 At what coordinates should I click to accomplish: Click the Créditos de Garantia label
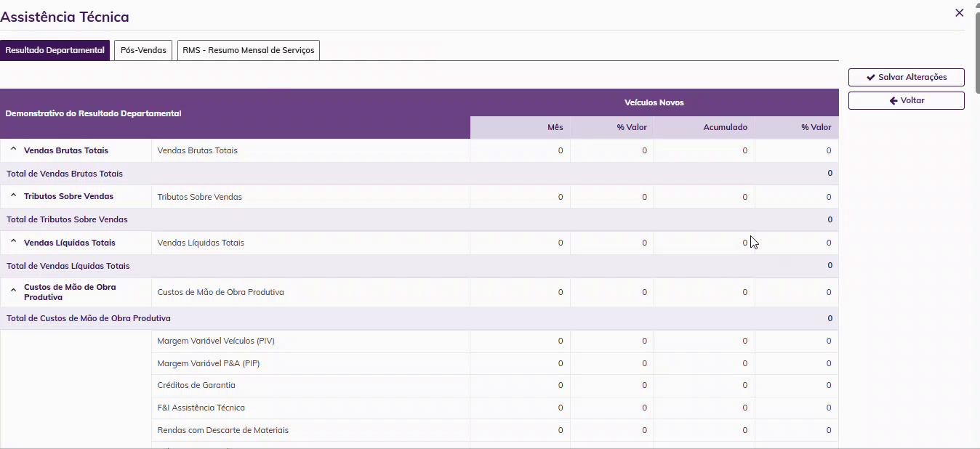coord(196,385)
